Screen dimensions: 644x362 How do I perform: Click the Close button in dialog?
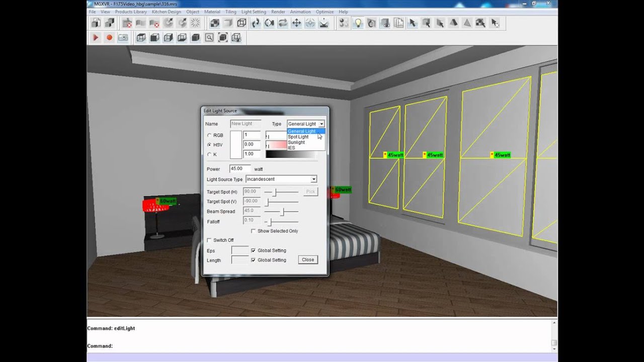(308, 260)
